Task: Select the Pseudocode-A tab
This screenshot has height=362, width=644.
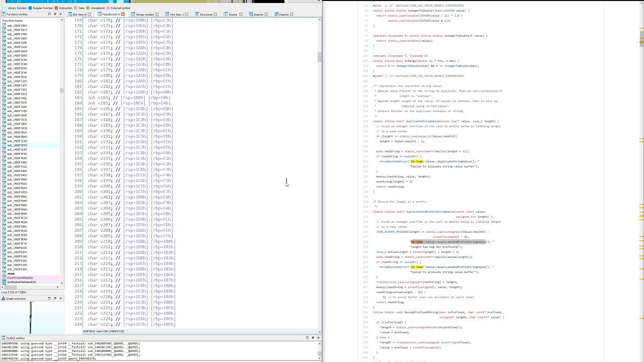Action: click(x=111, y=15)
